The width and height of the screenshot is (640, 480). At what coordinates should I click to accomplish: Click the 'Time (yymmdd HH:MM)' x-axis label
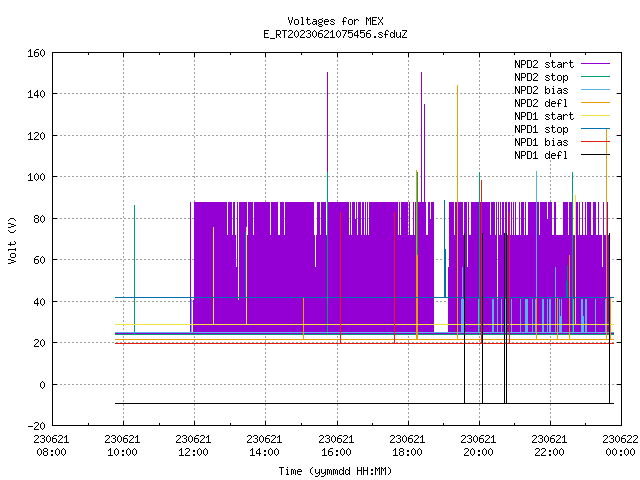[335, 471]
